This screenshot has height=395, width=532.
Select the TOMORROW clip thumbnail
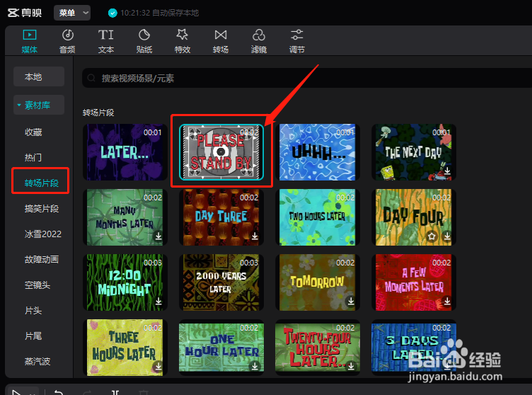tap(317, 282)
